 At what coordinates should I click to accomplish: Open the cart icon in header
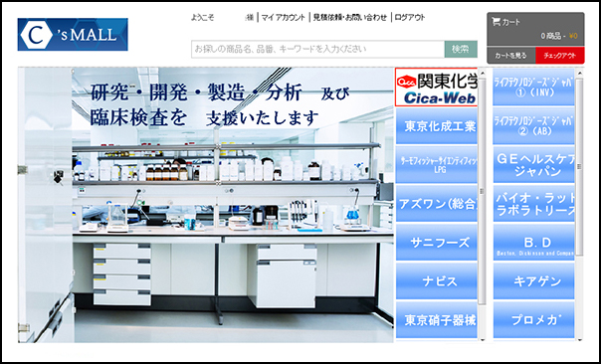(x=496, y=22)
